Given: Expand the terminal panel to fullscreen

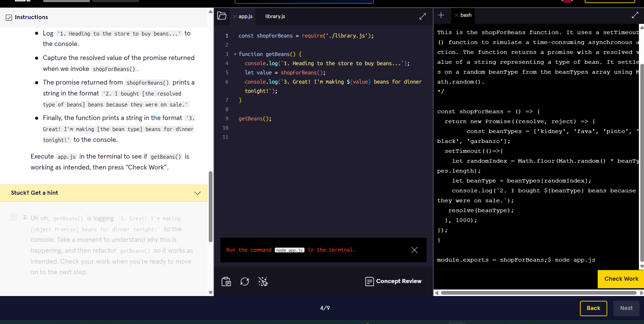Looking at the screenshot, I should pos(635,15).
